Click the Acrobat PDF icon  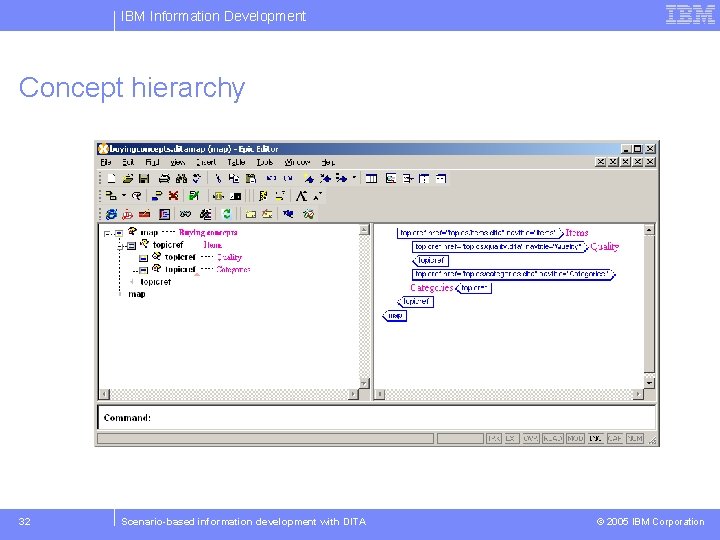coord(128,214)
